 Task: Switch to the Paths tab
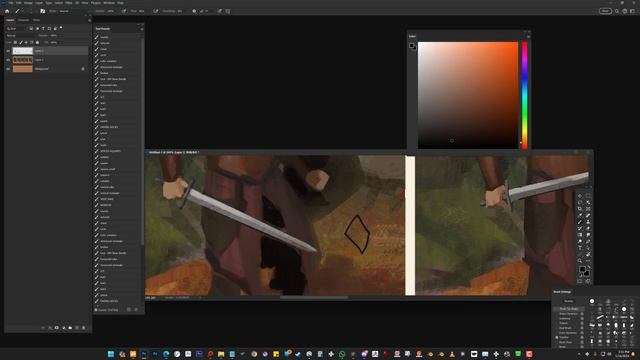coord(36,20)
